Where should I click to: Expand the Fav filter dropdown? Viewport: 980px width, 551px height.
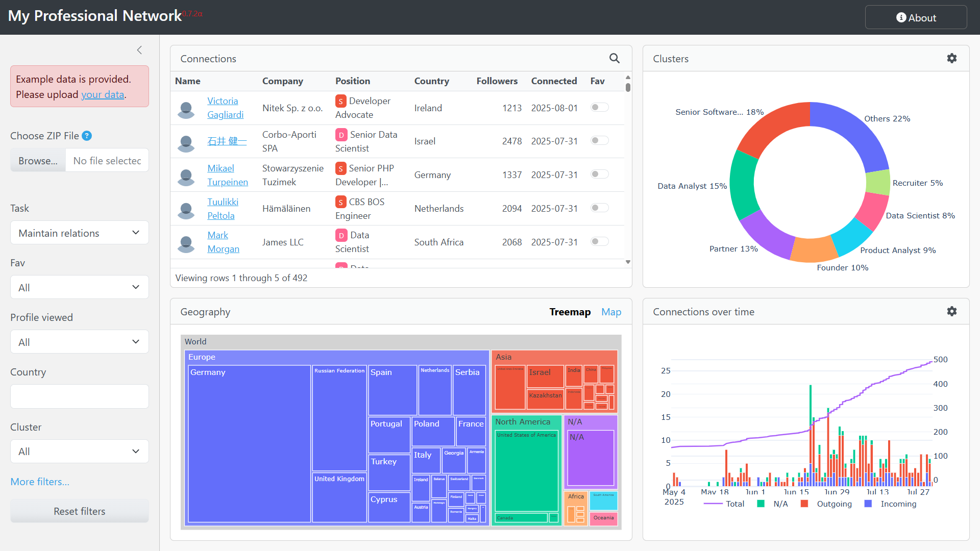79,287
